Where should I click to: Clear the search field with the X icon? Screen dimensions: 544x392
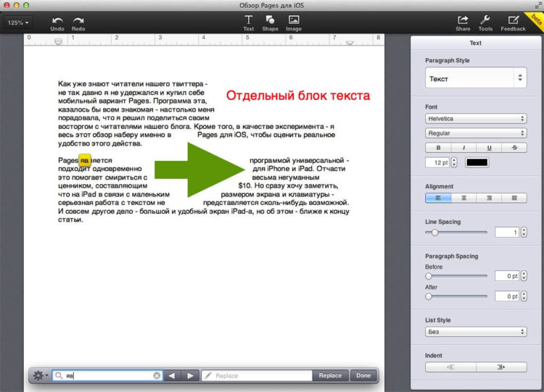pos(157,375)
